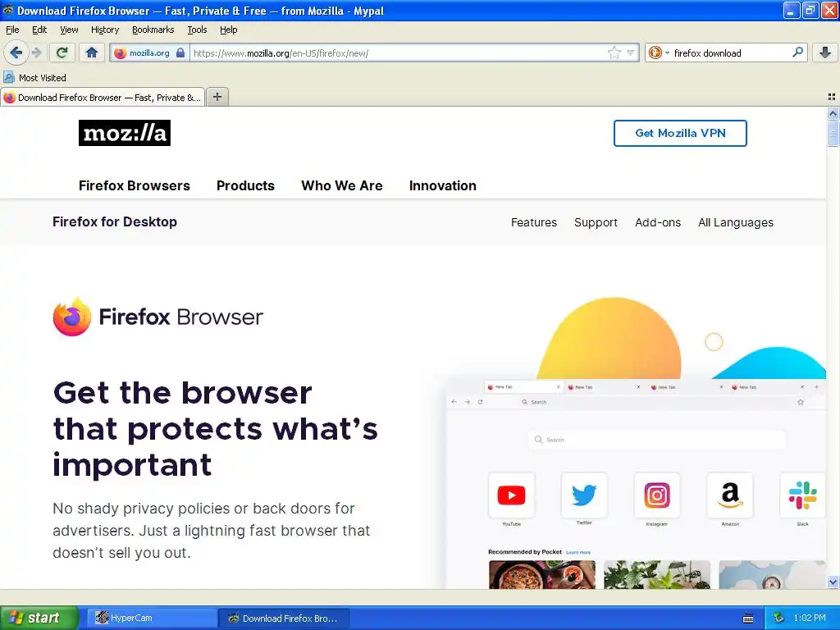Expand the Who We Are navigation menu
Screen dimensions: 840x630
342,185
